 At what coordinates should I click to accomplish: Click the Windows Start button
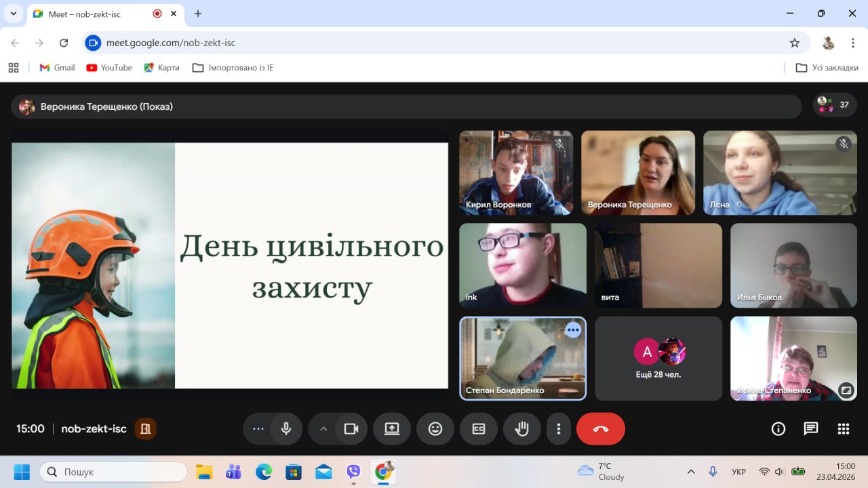coord(22,472)
